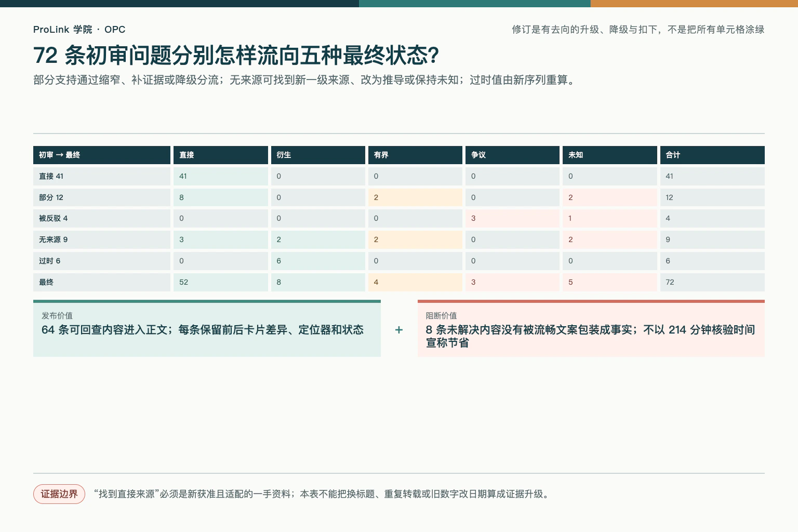Click the 合计 column header
The height and width of the screenshot is (532, 798).
712,155
